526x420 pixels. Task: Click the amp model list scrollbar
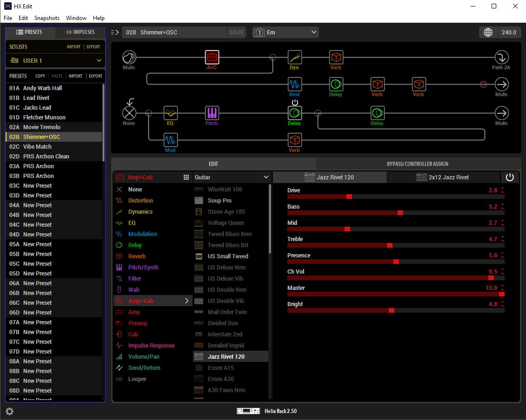(270, 219)
